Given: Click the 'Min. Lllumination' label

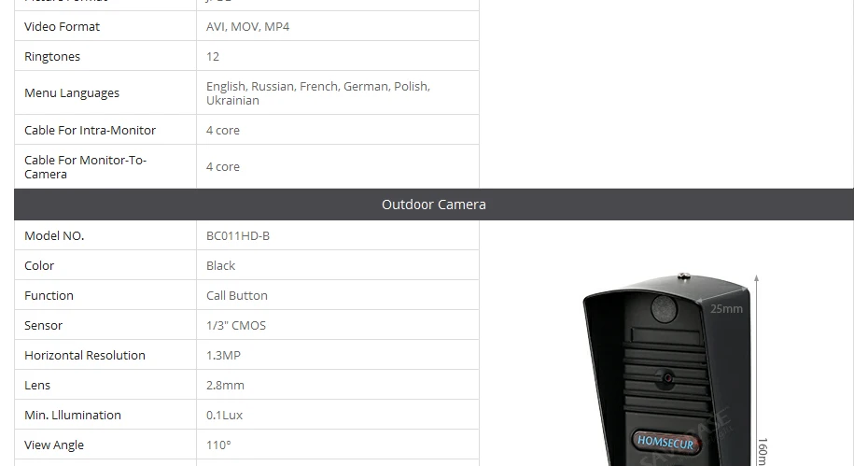Looking at the screenshot, I should [73, 416].
